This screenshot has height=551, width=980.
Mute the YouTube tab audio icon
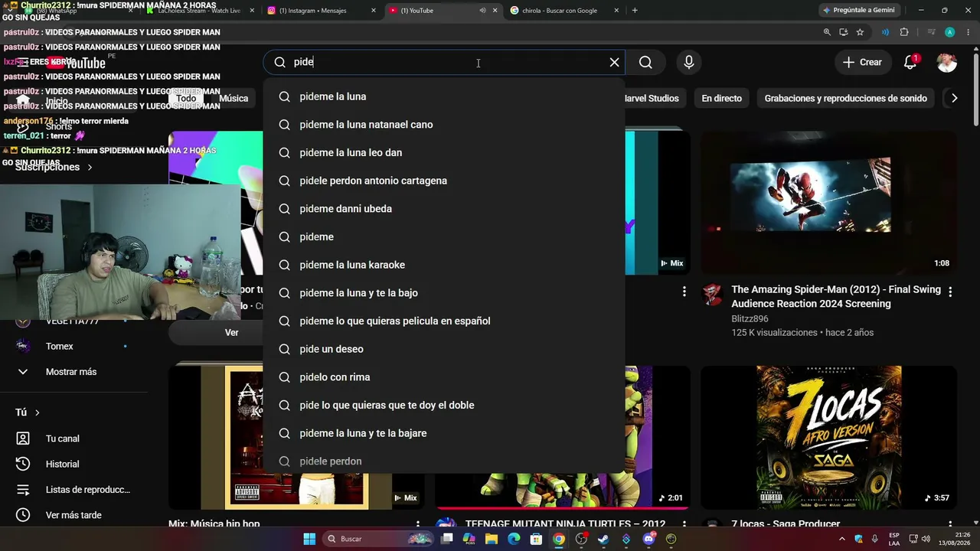[482, 11]
